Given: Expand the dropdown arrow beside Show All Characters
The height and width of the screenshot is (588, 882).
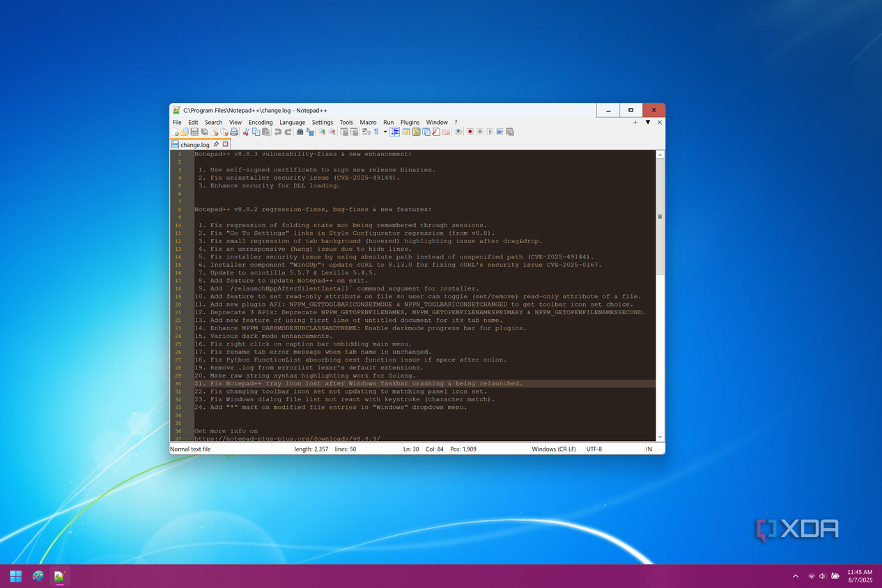Looking at the screenshot, I should point(385,132).
